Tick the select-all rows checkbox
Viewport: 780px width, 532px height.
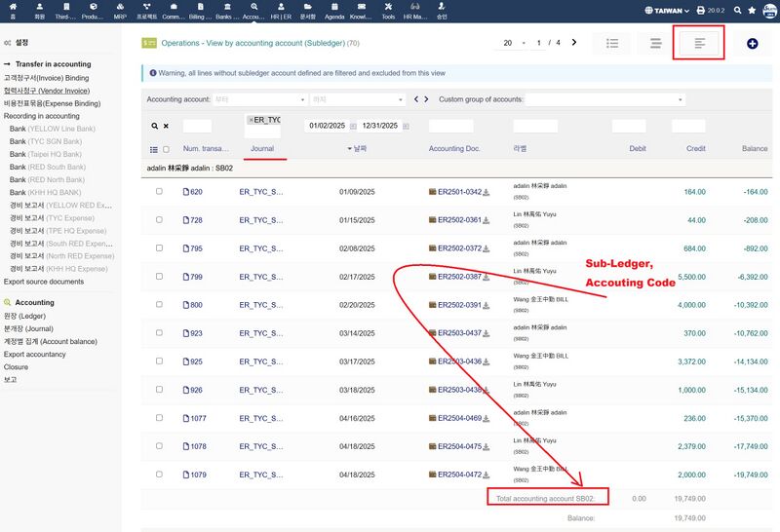[x=166, y=149]
